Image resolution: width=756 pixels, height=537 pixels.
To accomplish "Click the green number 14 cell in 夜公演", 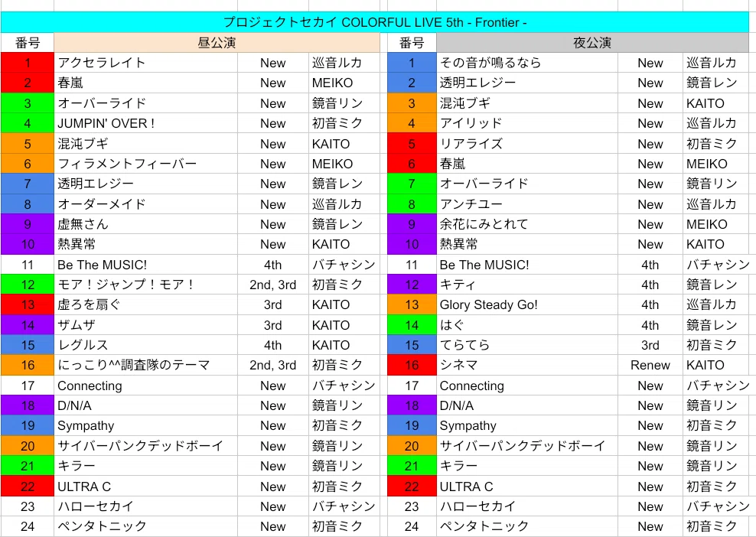I will click(412, 325).
